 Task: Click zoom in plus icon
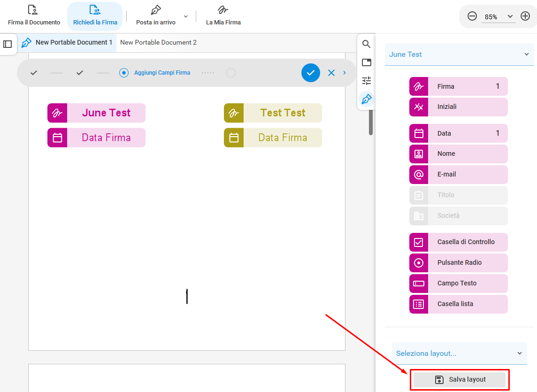coord(525,16)
